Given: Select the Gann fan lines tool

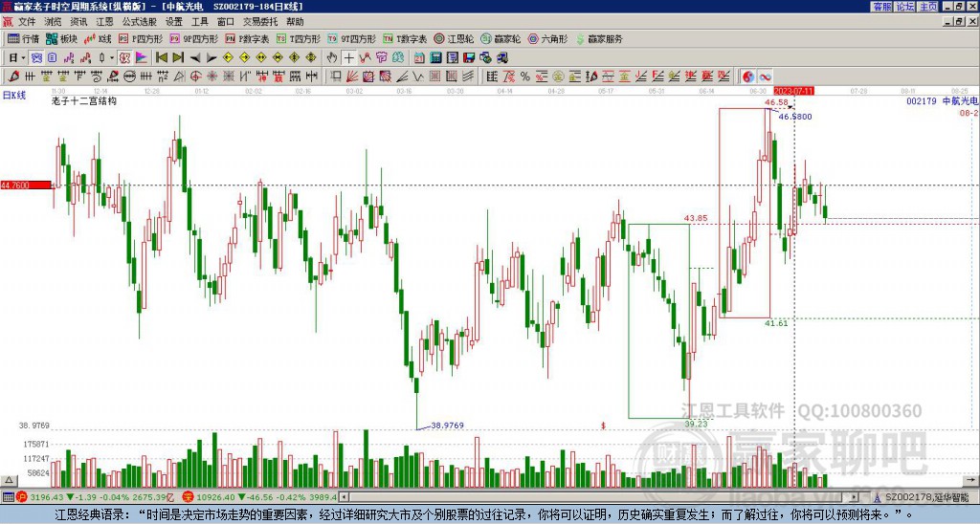Looking at the screenshot, I should coord(352,76).
